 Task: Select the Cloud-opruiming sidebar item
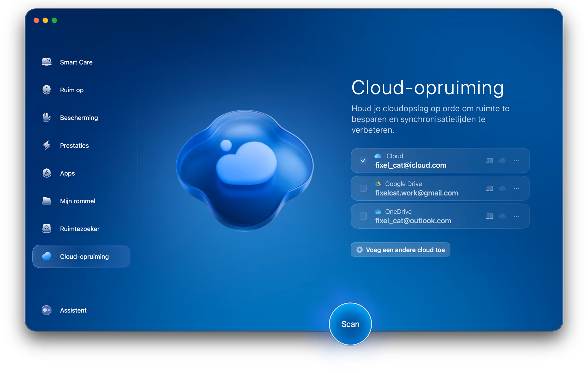[81, 256]
